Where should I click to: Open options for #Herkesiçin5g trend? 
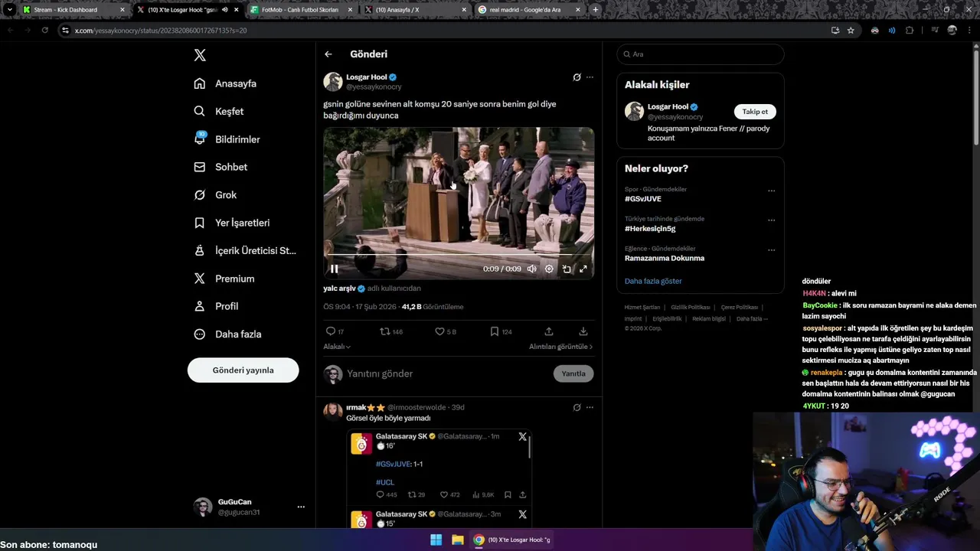771,220
